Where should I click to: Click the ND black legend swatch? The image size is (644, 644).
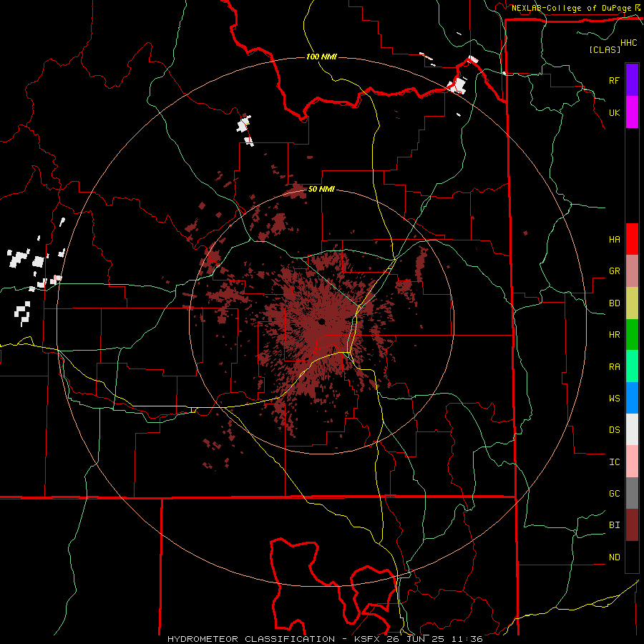tap(632, 557)
